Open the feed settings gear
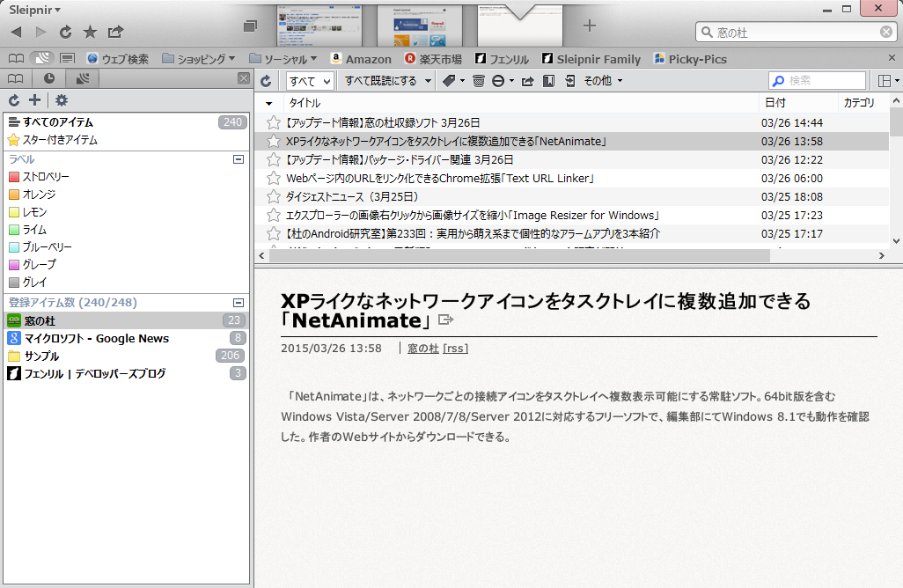This screenshot has height=588, width=903. click(x=60, y=100)
